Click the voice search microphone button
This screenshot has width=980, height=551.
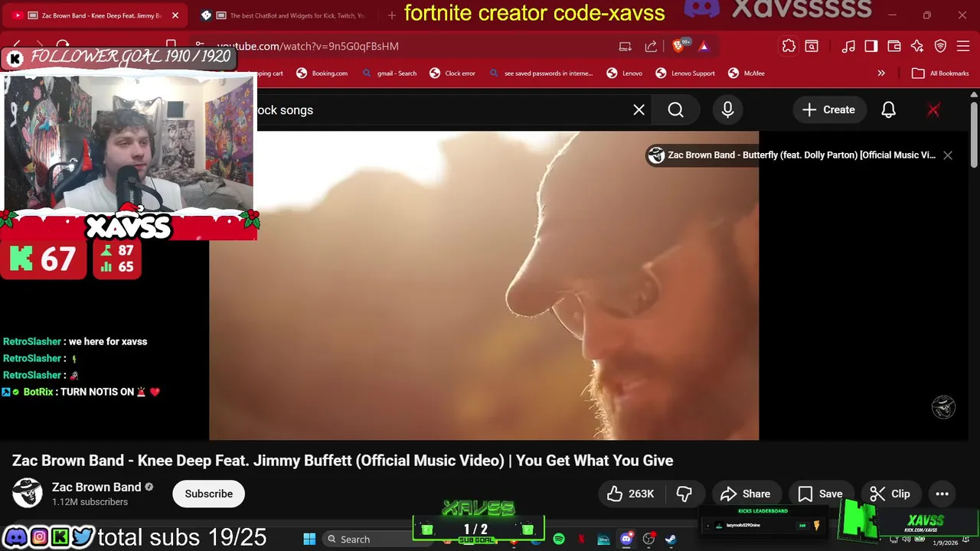point(727,109)
